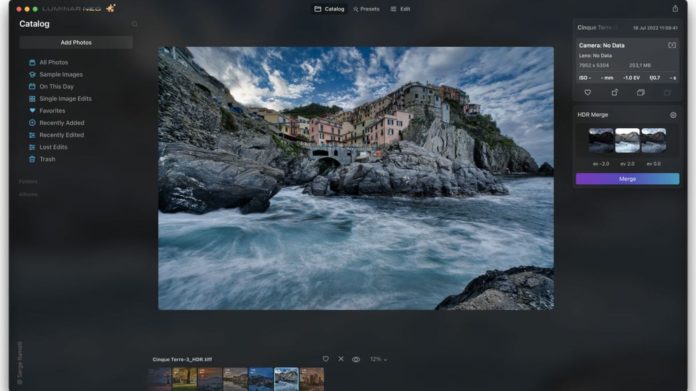Click the share icon under the metadata panel
The width and height of the screenshot is (696, 391).
coord(614,92)
